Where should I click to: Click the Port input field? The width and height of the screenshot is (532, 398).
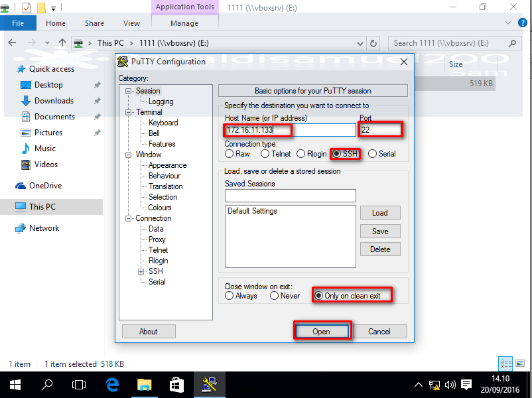click(379, 130)
